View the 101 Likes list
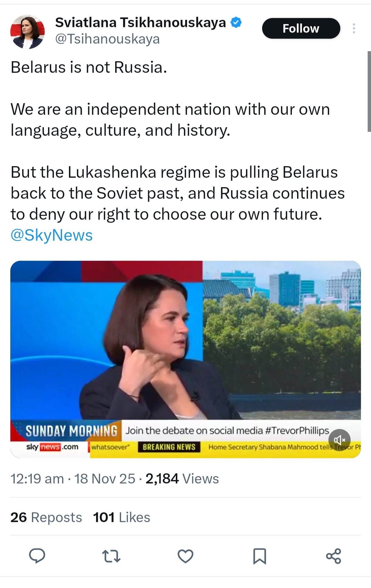Image resolution: width=371 pixels, height=588 pixels. point(122,517)
